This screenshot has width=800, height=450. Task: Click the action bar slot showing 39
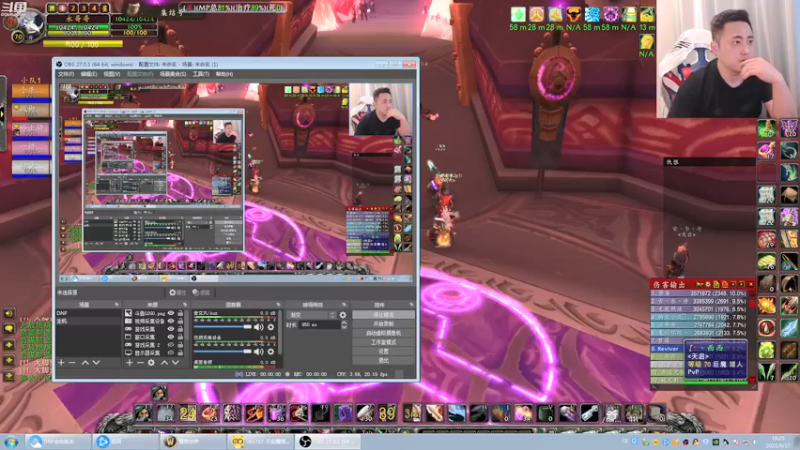point(387,413)
